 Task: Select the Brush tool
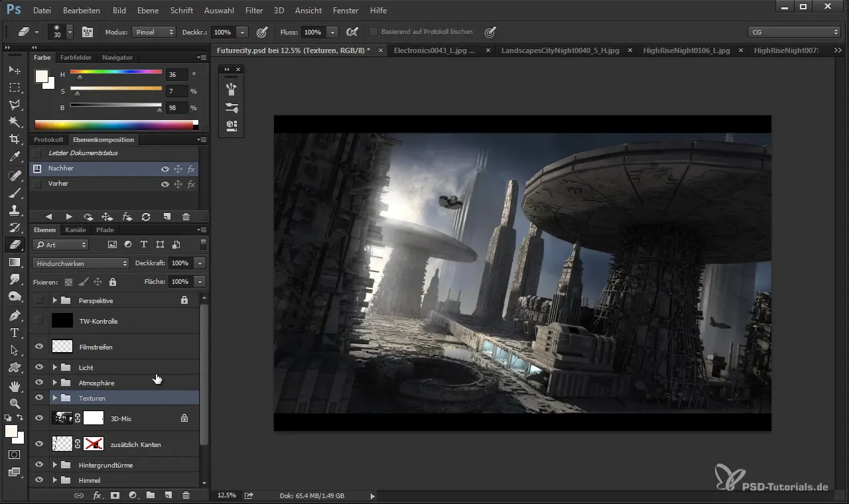pyautogui.click(x=14, y=192)
